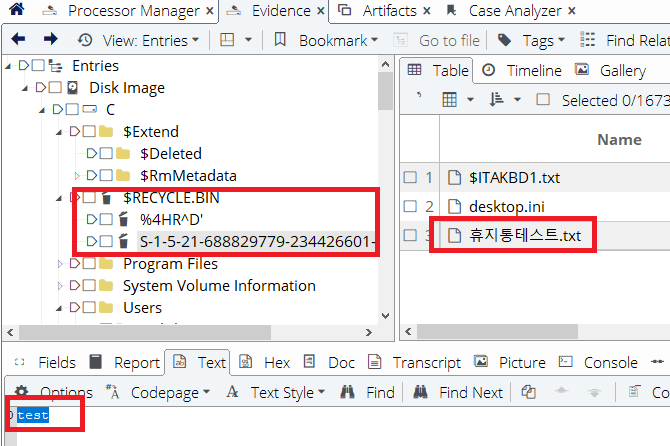Click the Find Related toolbar icon
Image resolution: width=670 pixels, height=446 pixels.
[588, 40]
